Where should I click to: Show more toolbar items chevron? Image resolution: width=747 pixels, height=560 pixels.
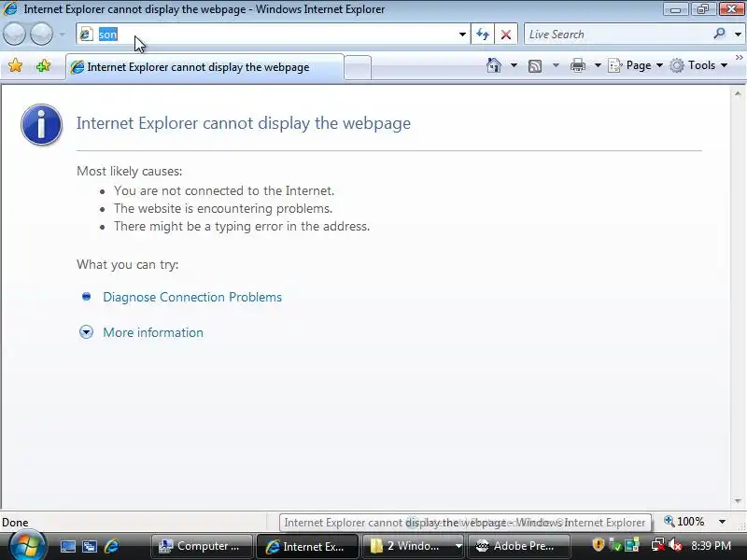(740, 58)
